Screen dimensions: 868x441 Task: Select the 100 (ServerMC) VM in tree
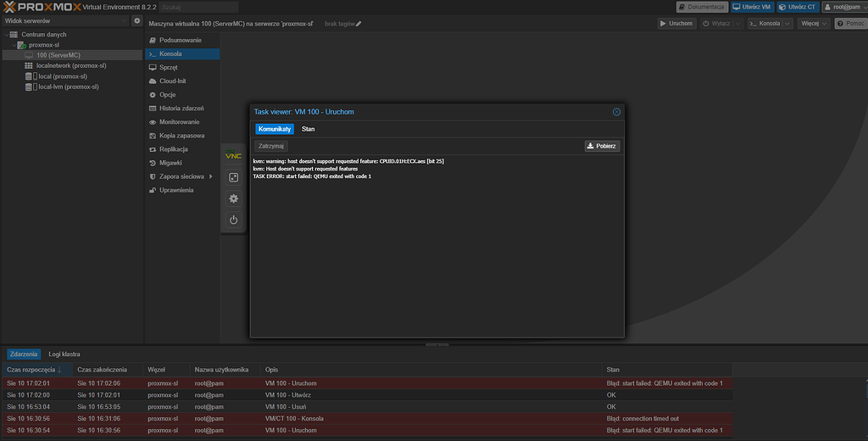58,55
